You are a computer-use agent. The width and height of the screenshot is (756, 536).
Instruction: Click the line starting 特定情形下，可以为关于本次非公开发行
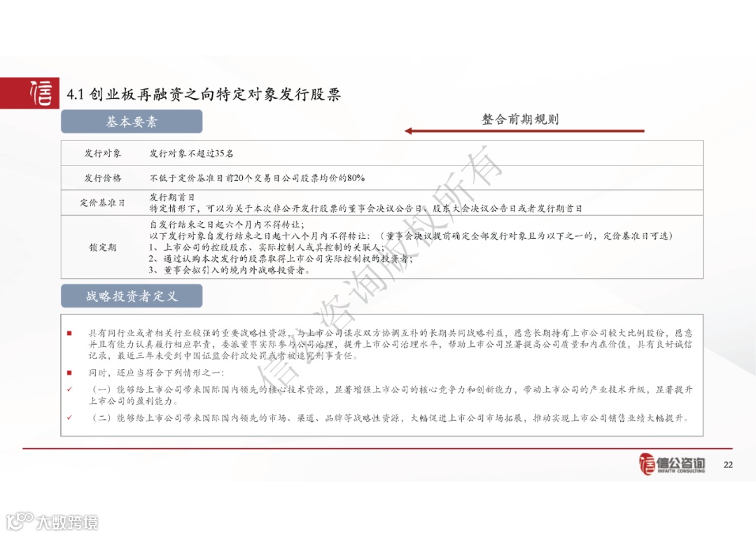365,208
